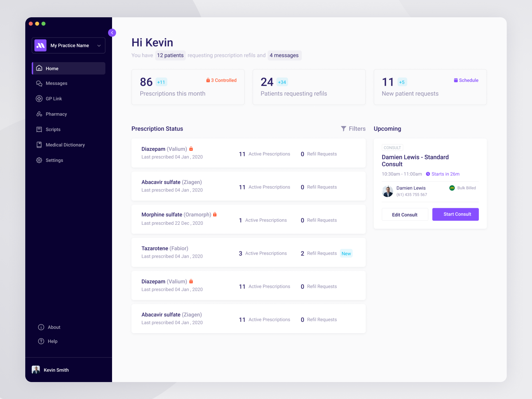
Task: Open the Schedule link
Action: [x=468, y=80]
